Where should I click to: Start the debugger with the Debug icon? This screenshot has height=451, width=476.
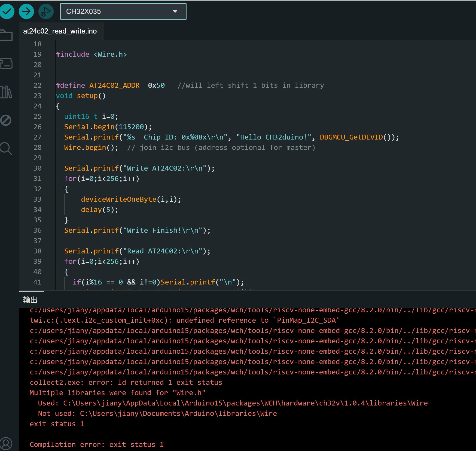(x=46, y=11)
